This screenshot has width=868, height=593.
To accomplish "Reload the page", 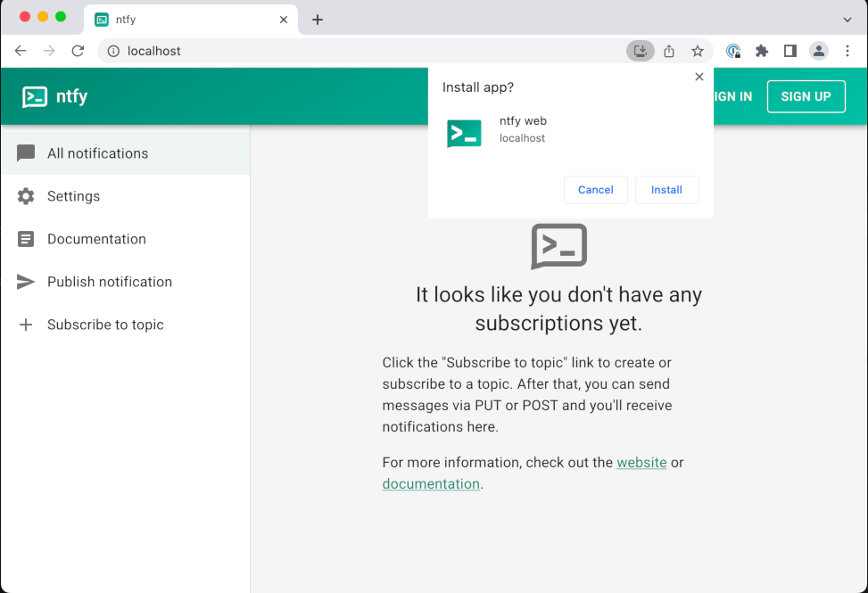I will click(78, 51).
